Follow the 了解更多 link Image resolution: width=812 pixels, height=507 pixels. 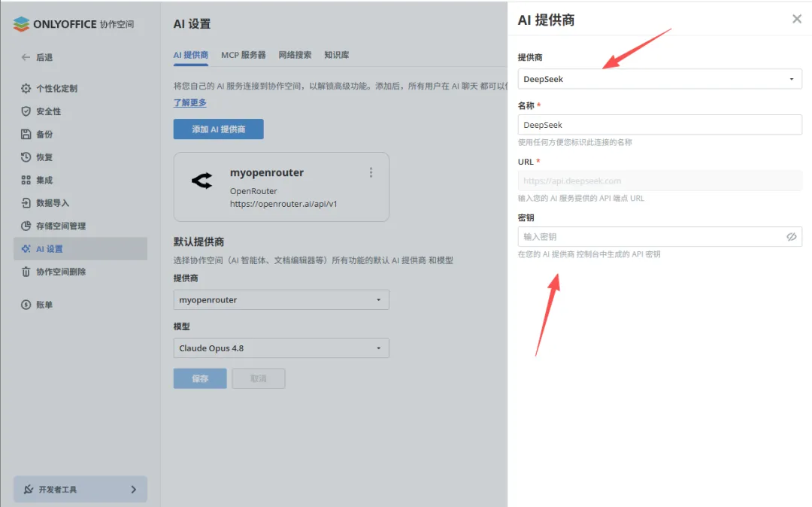190,102
